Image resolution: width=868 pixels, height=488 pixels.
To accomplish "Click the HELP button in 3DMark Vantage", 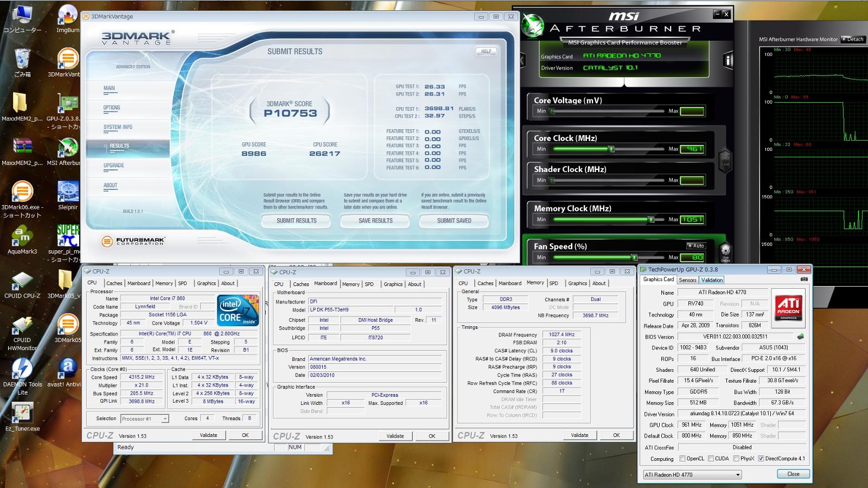I will coord(486,52).
